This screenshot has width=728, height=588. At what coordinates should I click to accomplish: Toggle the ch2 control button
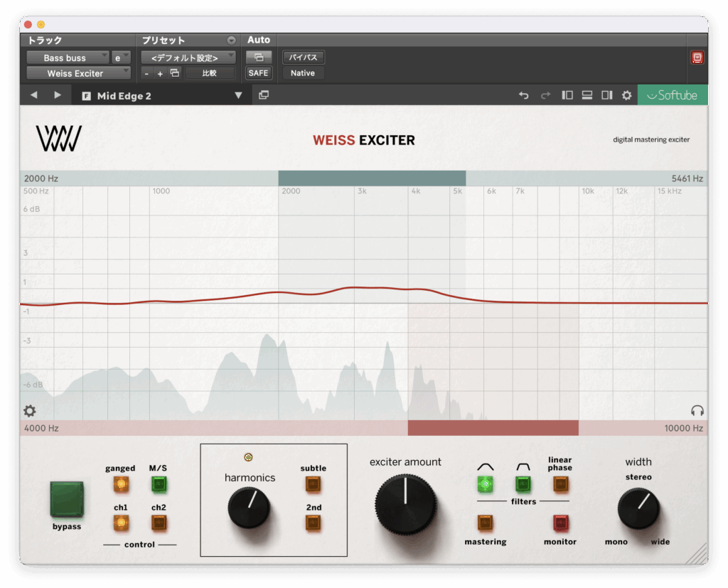(x=159, y=523)
